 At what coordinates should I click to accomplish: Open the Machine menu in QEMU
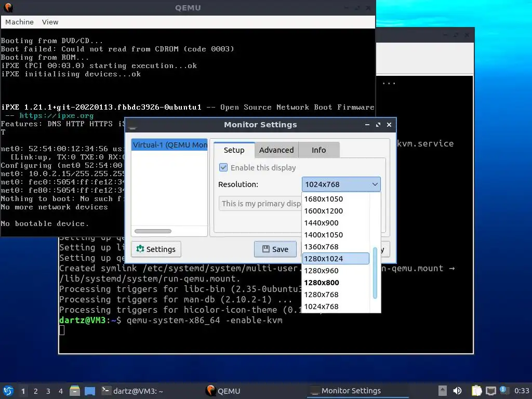19,22
